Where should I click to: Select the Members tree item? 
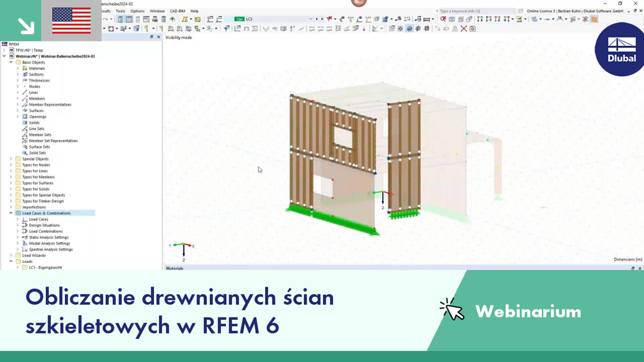37,98
